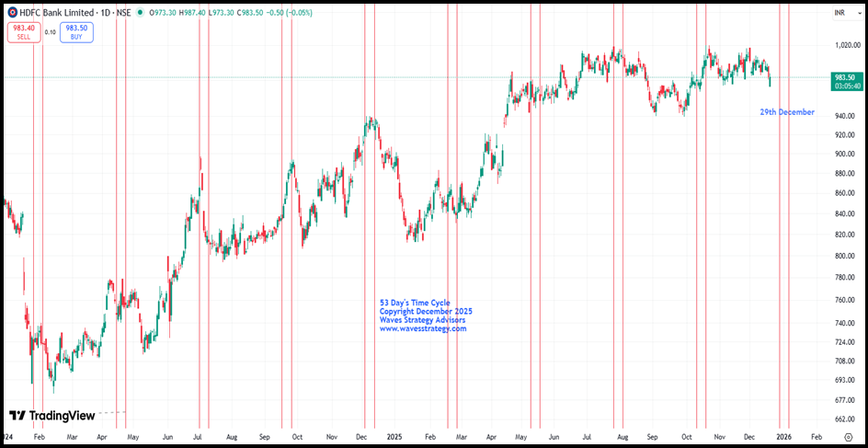Open the TradingView logo link
This screenshot has width=868, height=448.
click(x=52, y=415)
